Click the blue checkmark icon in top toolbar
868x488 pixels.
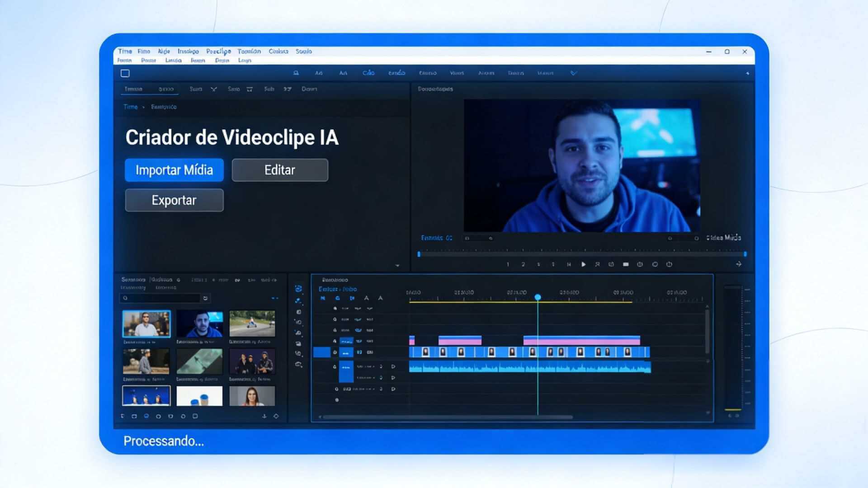574,73
